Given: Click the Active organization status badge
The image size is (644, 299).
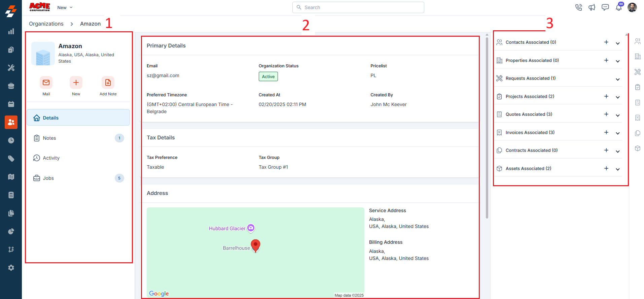Looking at the screenshot, I should point(268,76).
